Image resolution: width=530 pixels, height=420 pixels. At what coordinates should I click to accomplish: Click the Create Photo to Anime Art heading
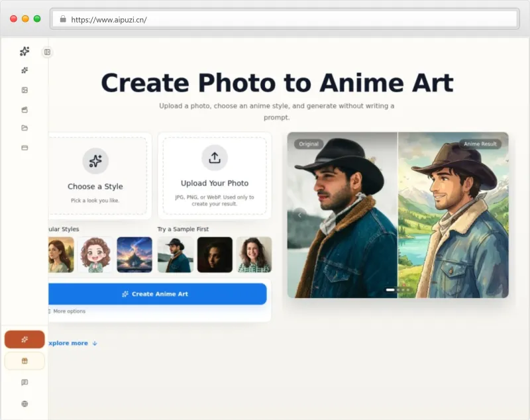coord(277,83)
